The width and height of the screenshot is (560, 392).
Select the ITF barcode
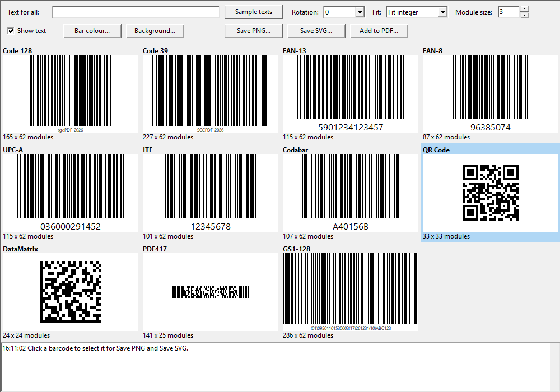[x=211, y=193]
